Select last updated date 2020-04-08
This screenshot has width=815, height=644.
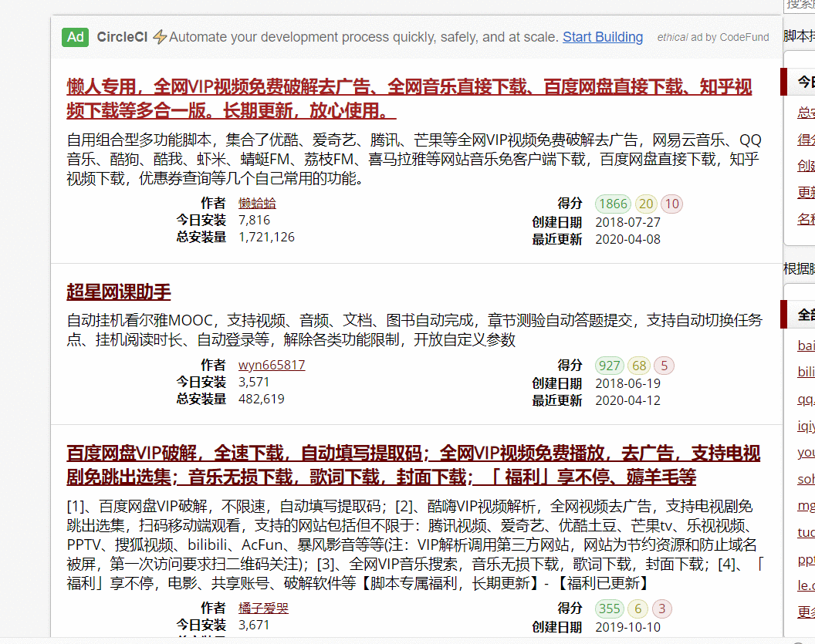pos(627,239)
